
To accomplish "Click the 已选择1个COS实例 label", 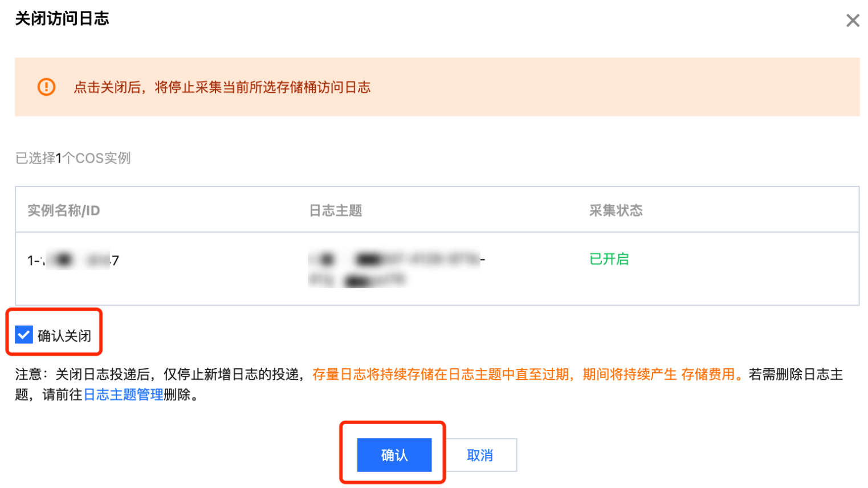I will pyautogui.click(x=73, y=158).
